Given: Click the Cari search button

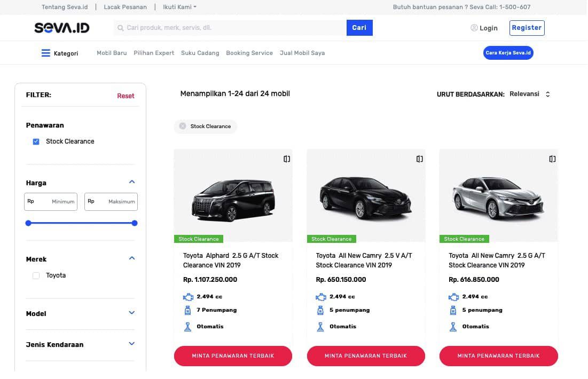Looking at the screenshot, I should click(359, 28).
